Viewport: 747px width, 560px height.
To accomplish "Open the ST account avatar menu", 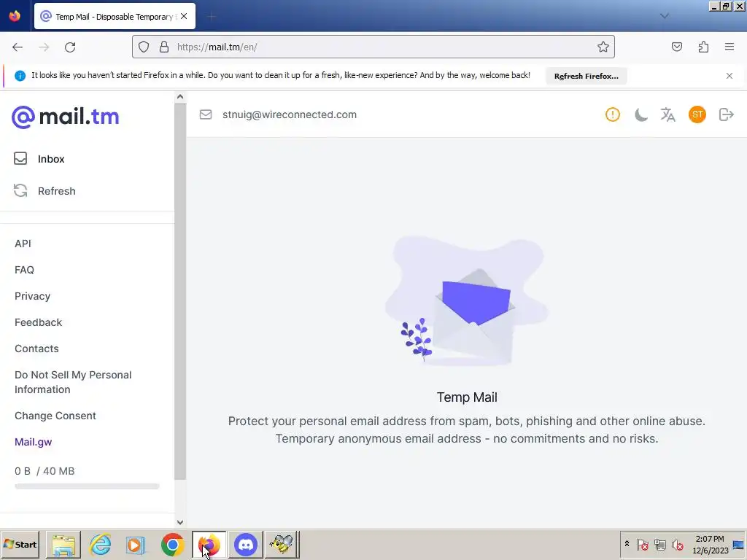I will [x=697, y=114].
